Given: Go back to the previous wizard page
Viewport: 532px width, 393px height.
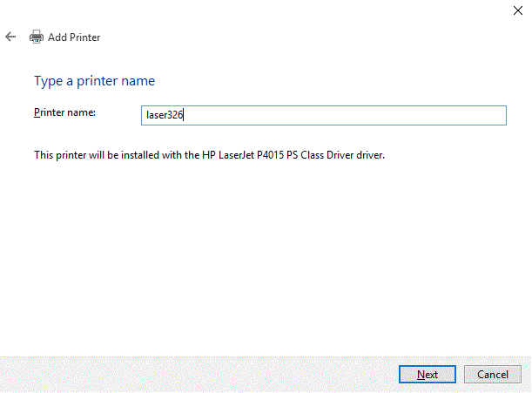Looking at the screenshot, I should [x=10, y=37].
